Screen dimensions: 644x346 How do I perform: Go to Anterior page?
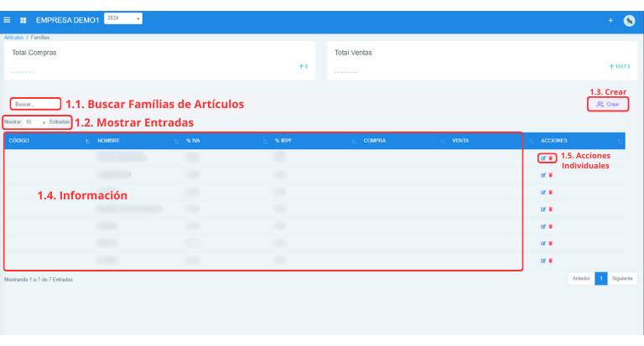(581, 279)
